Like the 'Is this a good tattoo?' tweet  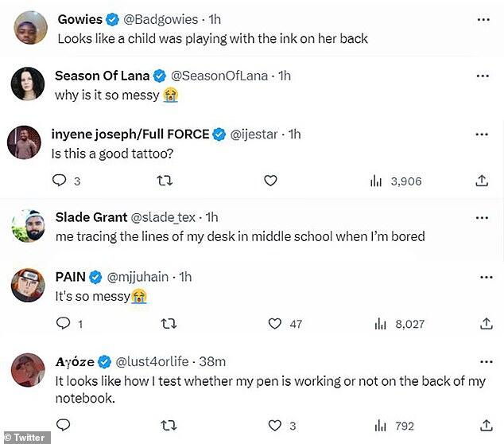(x=270, y=181)
